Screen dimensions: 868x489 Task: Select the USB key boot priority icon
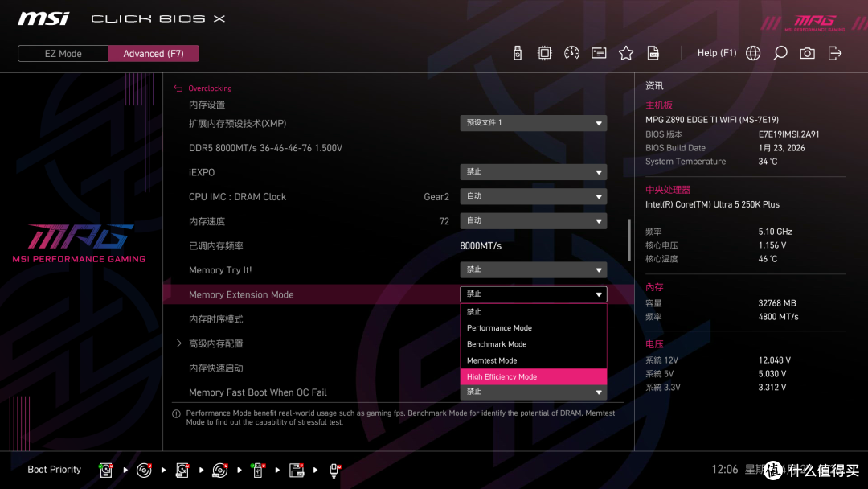pos(257,470)
